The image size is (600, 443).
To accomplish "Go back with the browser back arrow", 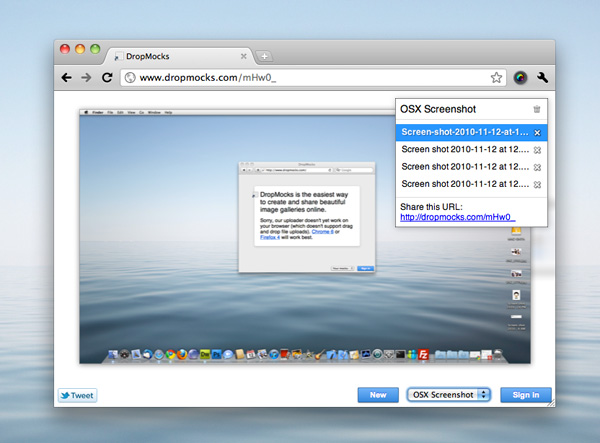I will tap(67, 78).
